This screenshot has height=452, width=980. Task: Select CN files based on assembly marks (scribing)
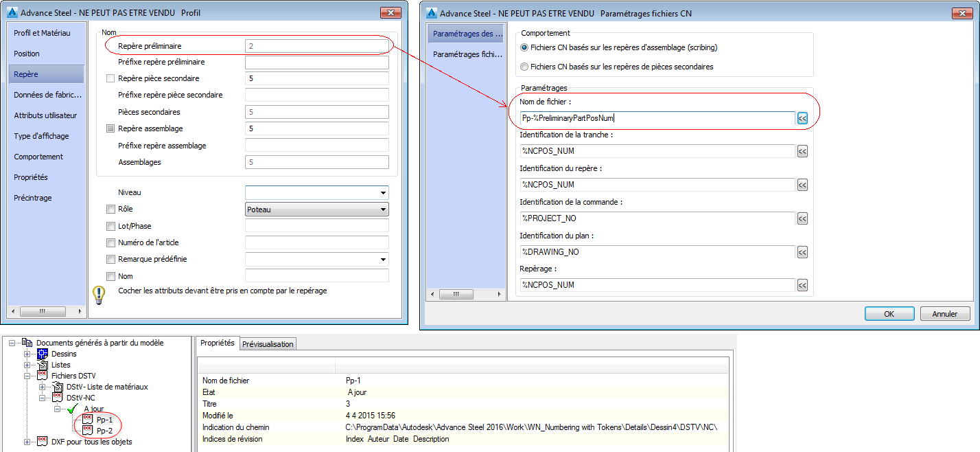(x=525, y=47)
